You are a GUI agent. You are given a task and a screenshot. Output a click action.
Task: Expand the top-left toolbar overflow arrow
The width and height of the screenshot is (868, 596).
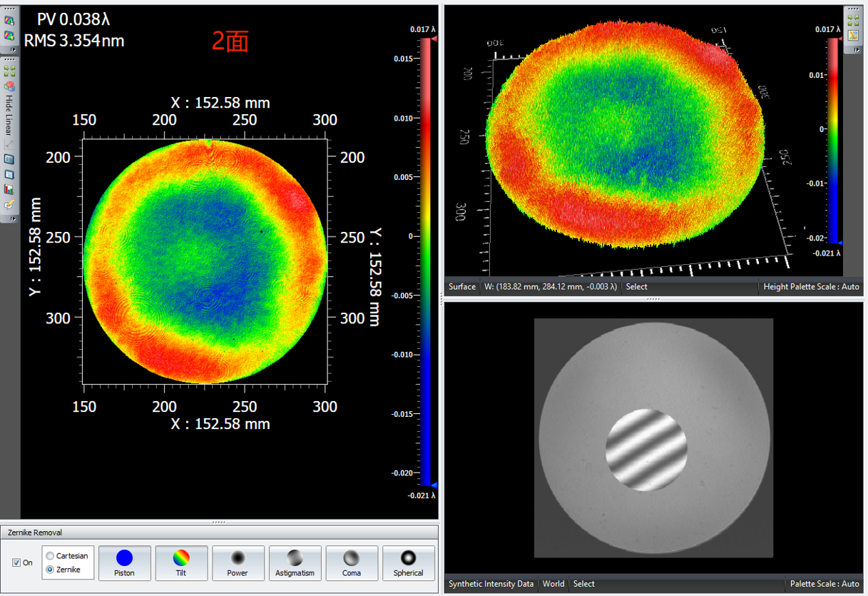(x=12, y=49)
